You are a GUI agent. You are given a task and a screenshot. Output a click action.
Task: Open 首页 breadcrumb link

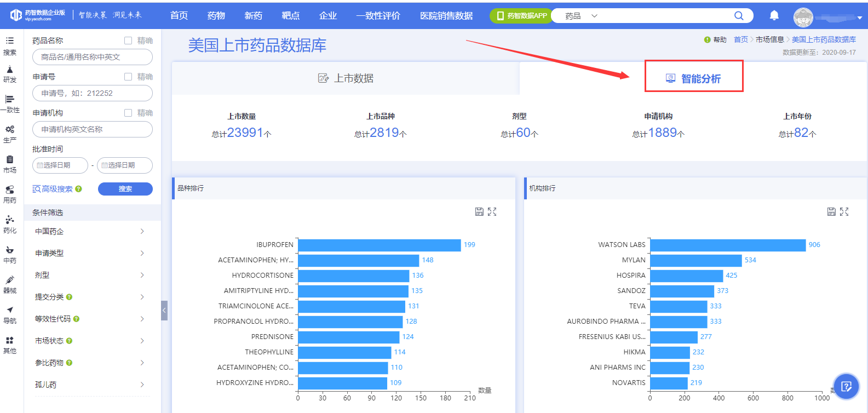click(741, 39)
